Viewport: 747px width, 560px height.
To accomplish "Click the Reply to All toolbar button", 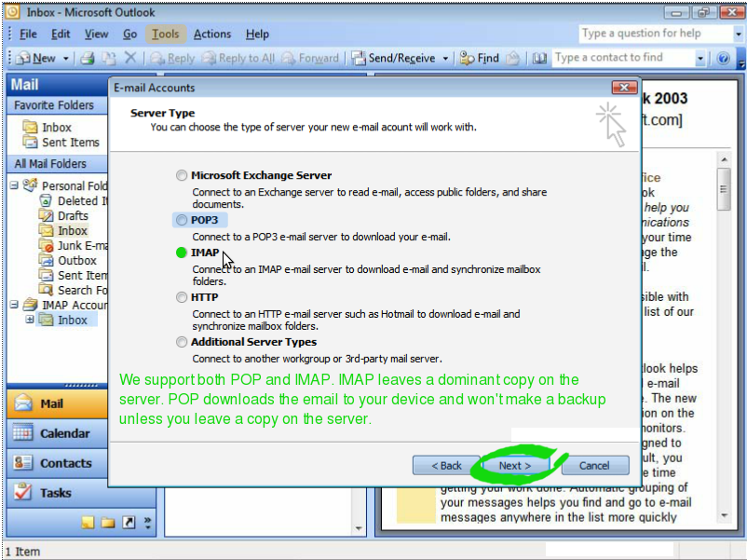I will pos(238,58).
